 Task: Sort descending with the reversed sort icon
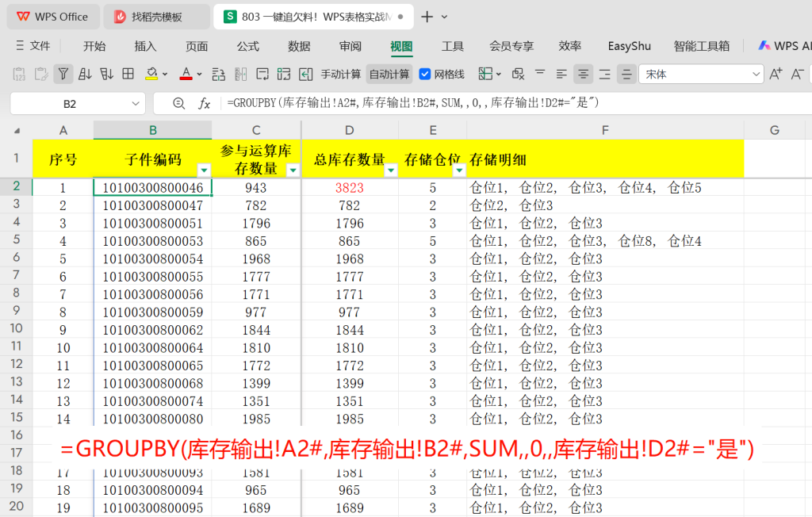point(107,75)
